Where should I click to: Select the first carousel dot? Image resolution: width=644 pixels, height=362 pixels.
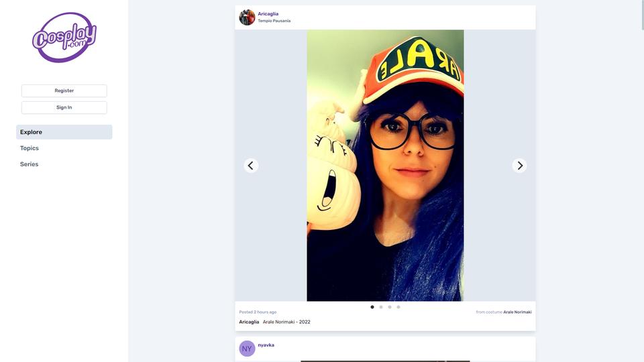372,307
